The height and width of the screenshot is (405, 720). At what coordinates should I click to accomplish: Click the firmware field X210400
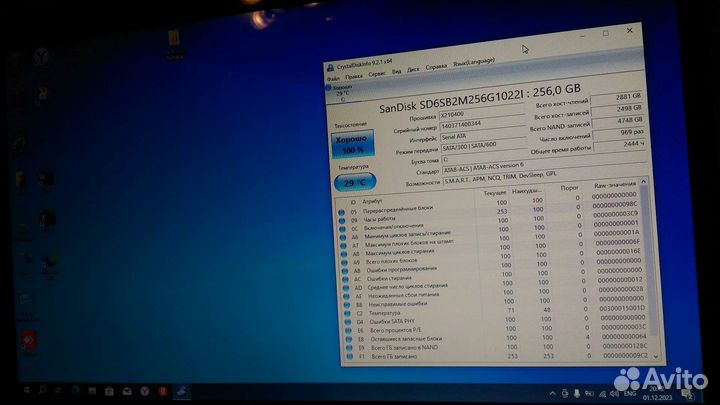(482, 112)
